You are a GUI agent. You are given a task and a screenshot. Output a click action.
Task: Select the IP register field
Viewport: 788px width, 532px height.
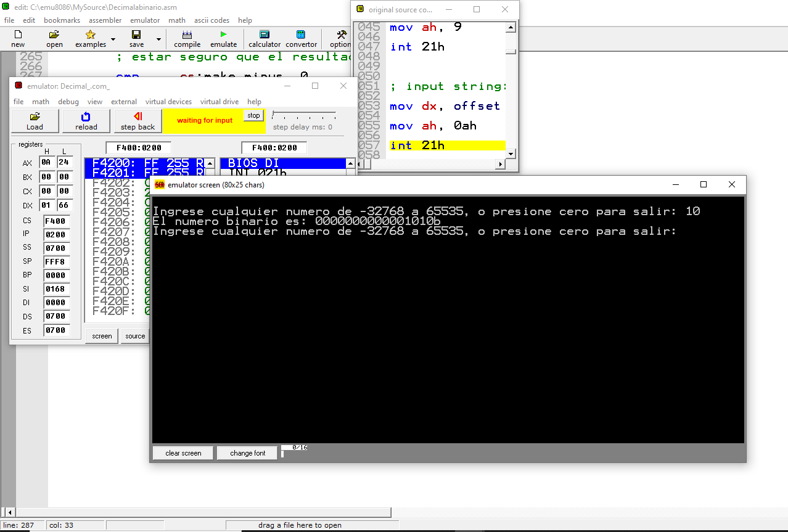pos(57,235)
